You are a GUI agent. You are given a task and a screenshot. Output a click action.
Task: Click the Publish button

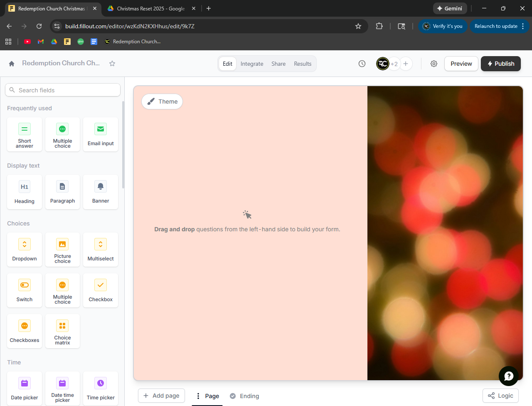click(x=500, y=64)
